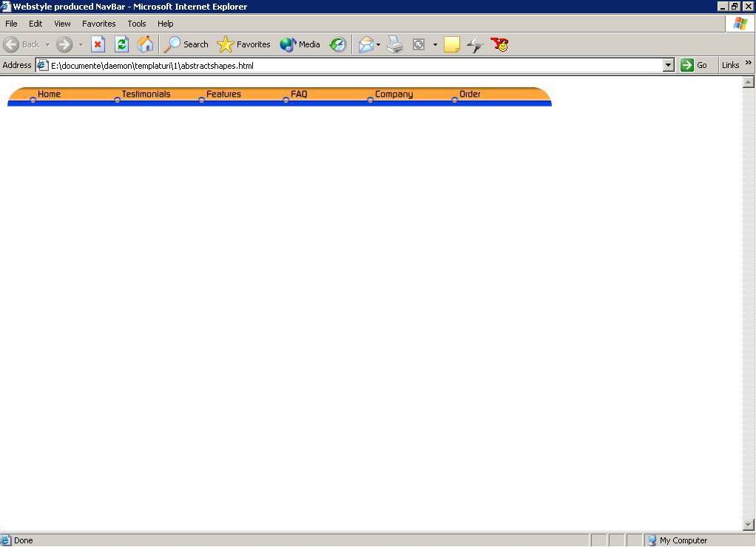Show browsing History

point(338,44)
